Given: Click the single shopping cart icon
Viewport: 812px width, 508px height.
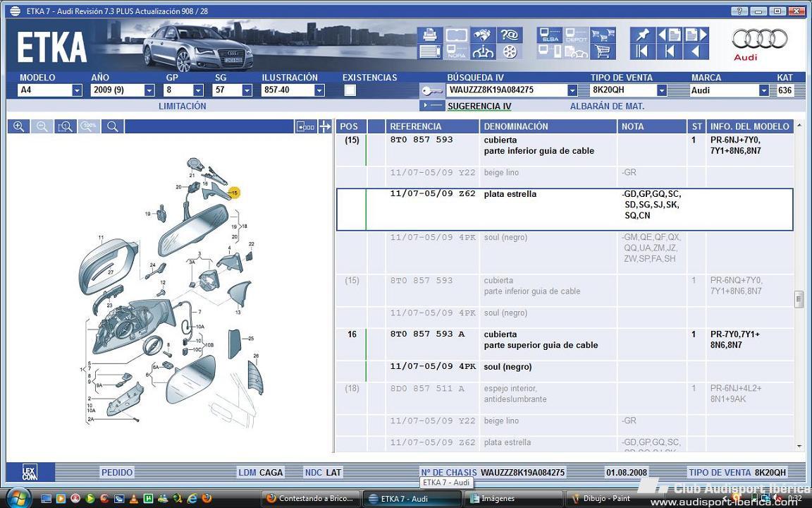Looking at the screenshot, I should tap(602, 52).
